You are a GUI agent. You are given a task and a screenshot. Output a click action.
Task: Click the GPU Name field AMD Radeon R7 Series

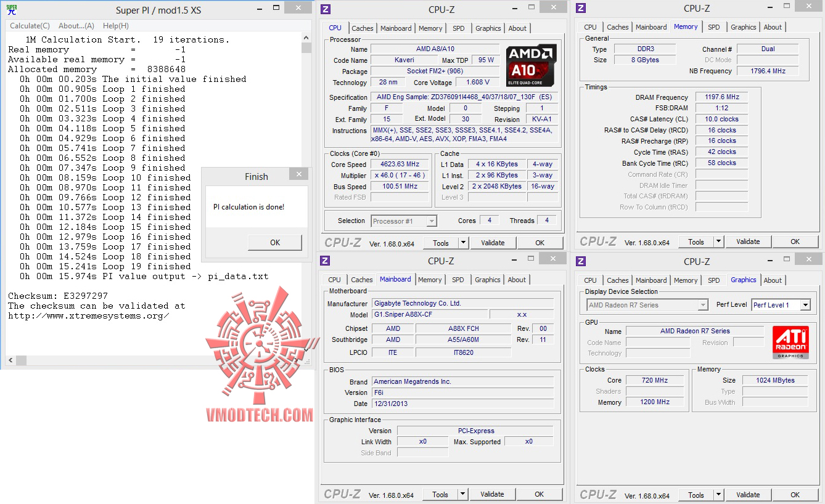[x=695, y=331]
